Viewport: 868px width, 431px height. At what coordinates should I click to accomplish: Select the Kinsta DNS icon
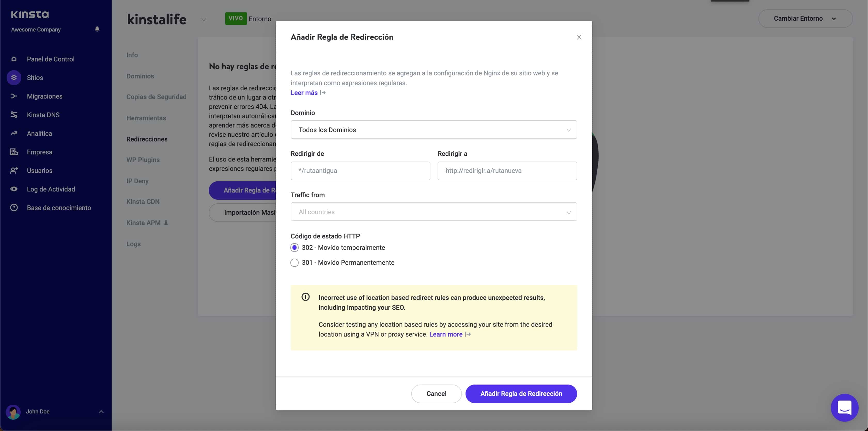13,115
